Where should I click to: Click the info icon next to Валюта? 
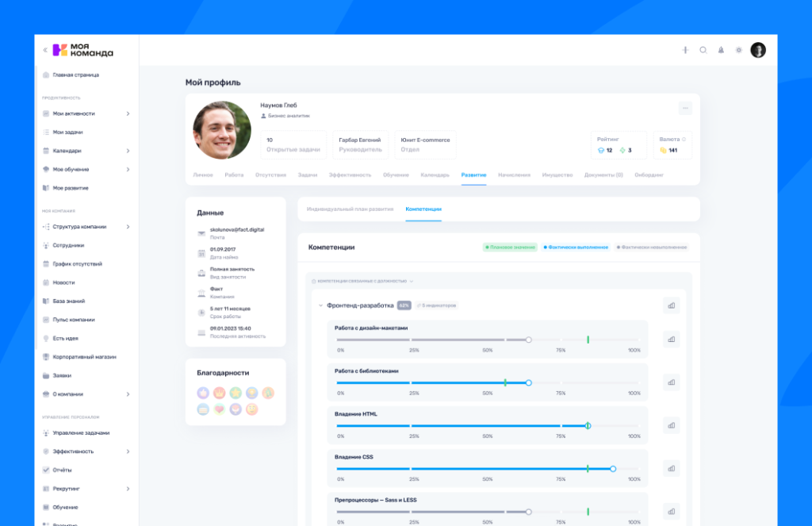click(x=684, y=139)
